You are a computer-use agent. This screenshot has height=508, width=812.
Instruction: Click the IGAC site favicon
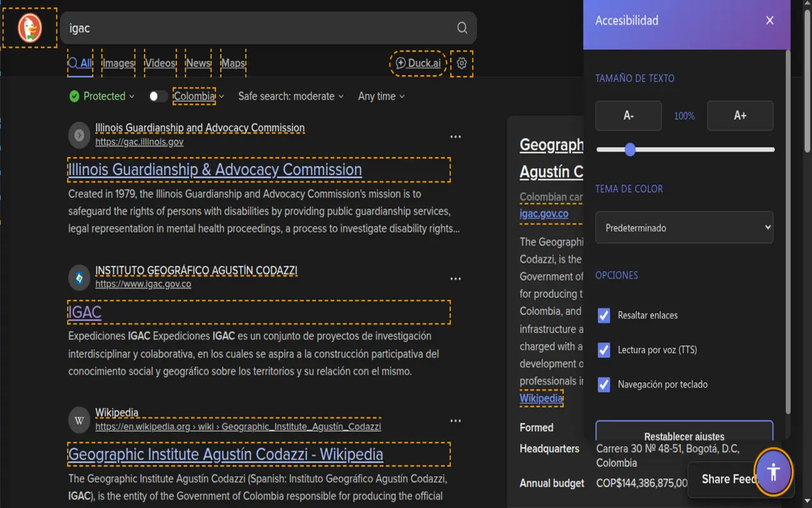tap(79, 278)
